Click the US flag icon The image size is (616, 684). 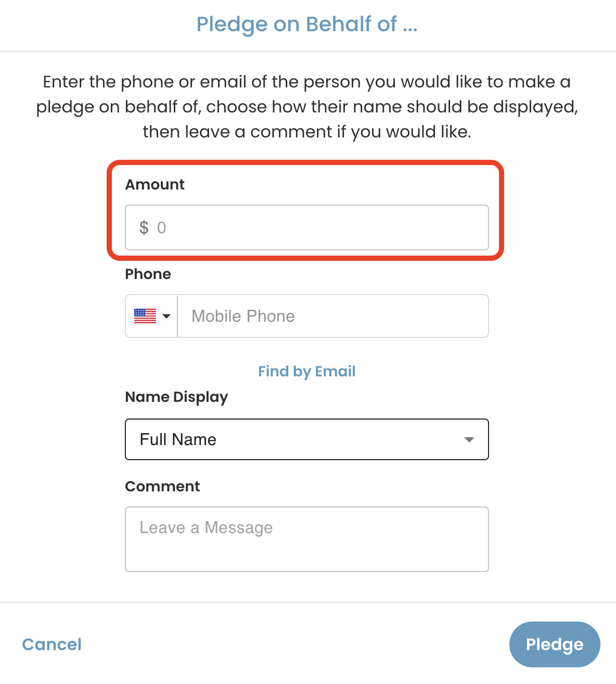pos(145,316)
